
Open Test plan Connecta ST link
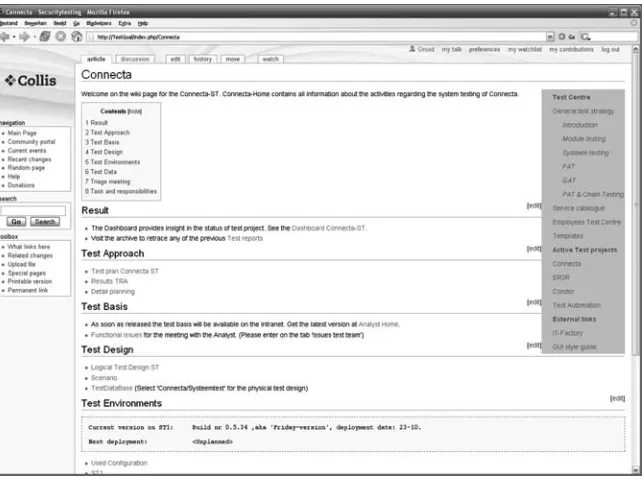click(x=124, y=271)
